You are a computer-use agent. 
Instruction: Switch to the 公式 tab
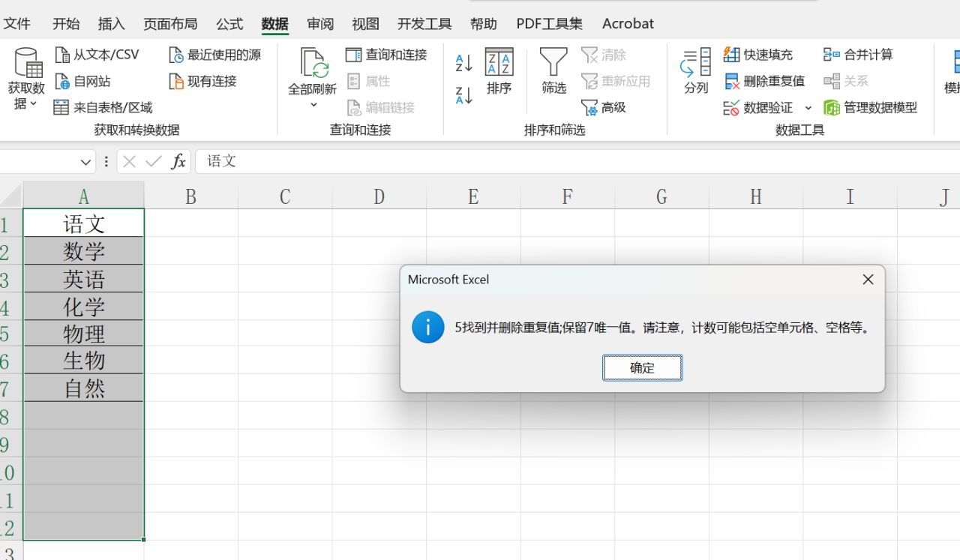(229, 24)
